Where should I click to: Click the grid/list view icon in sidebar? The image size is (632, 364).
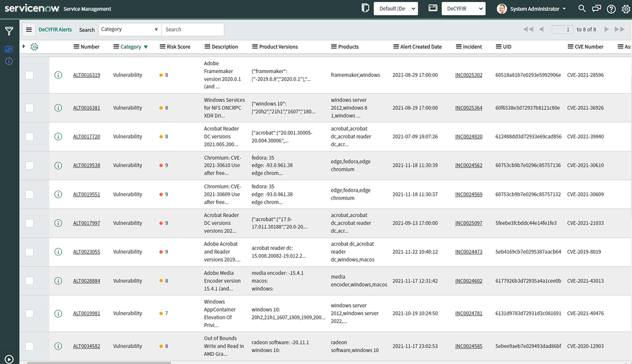click(8, 49)
